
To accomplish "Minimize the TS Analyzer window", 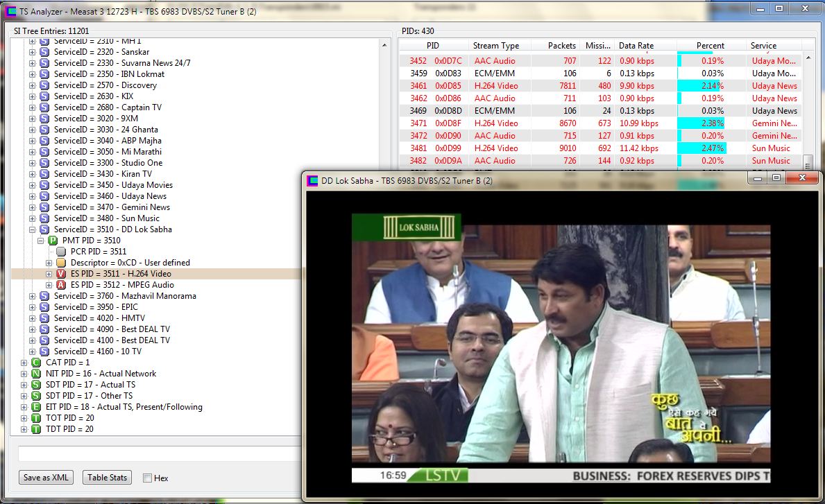I will 760,9.
